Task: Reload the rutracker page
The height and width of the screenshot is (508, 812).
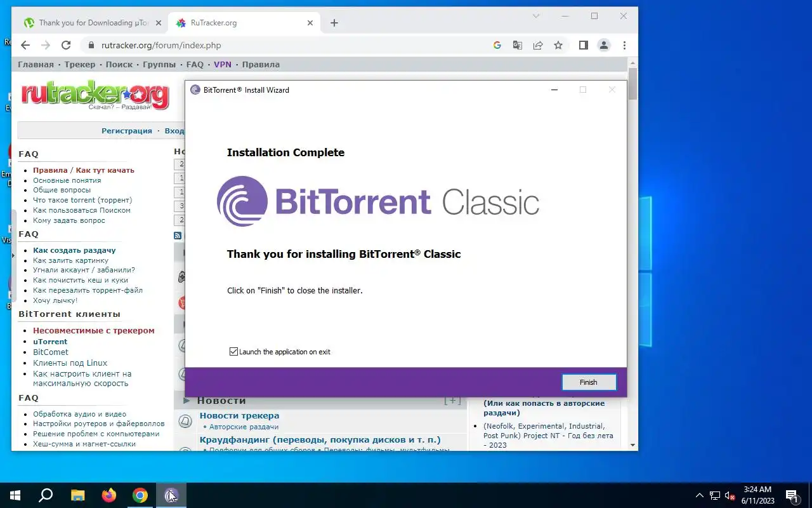Action: [x=66, y=45]
